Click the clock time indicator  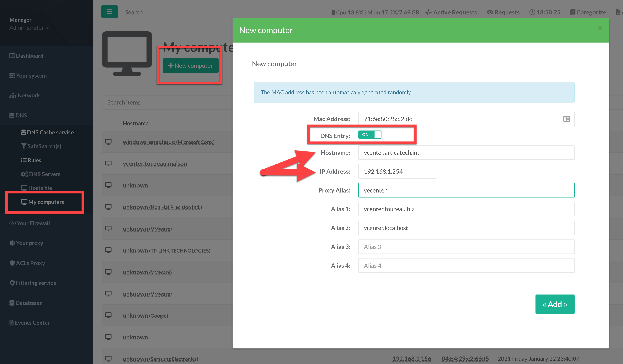(545, 12)
